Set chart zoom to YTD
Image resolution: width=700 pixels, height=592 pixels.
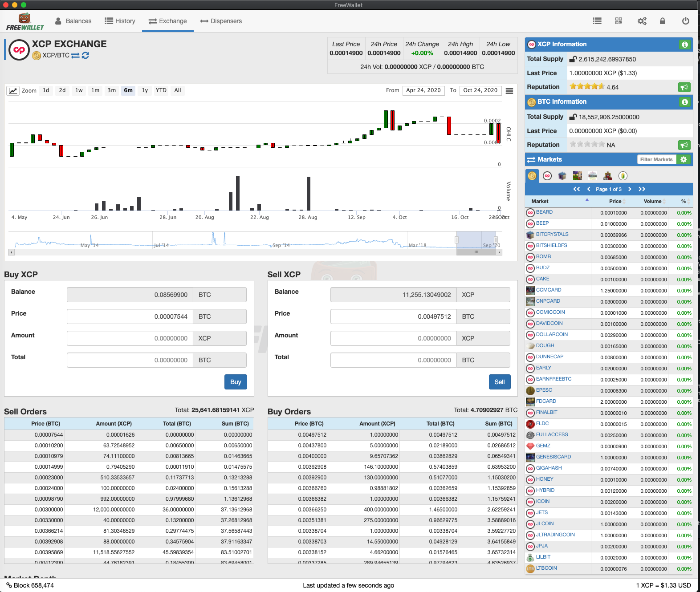[x=161, y=90]
